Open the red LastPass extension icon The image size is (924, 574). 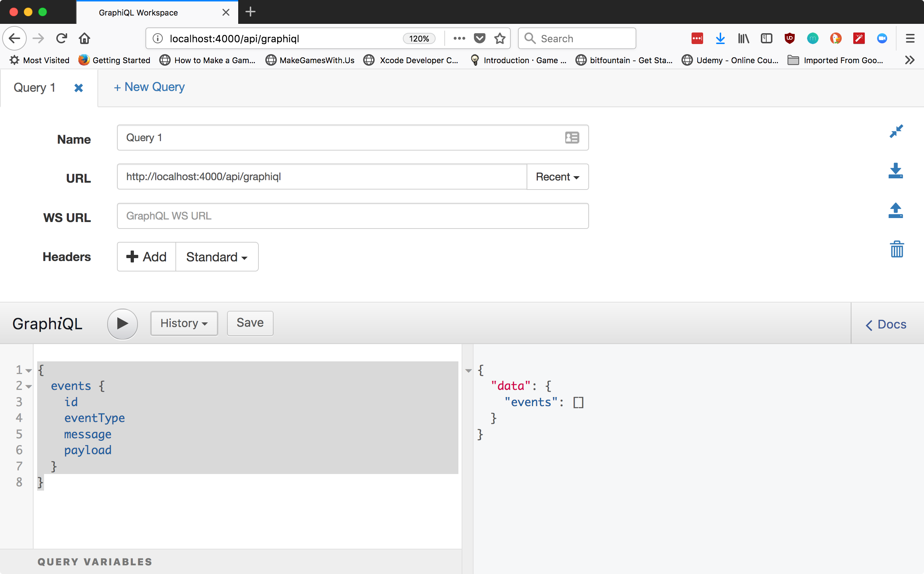(x=697, y=38)
